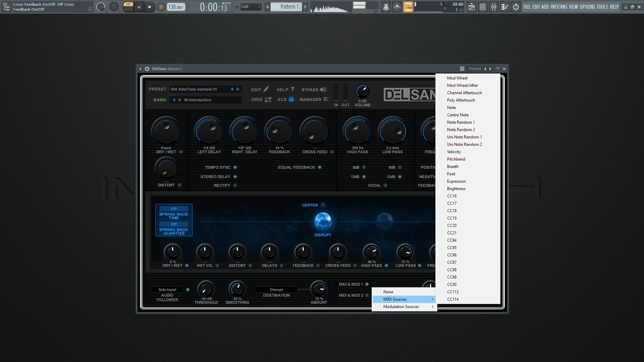Click the ORIG swap arrows button
This screenshot has height=362, width=644.
[x=262, y=100]
